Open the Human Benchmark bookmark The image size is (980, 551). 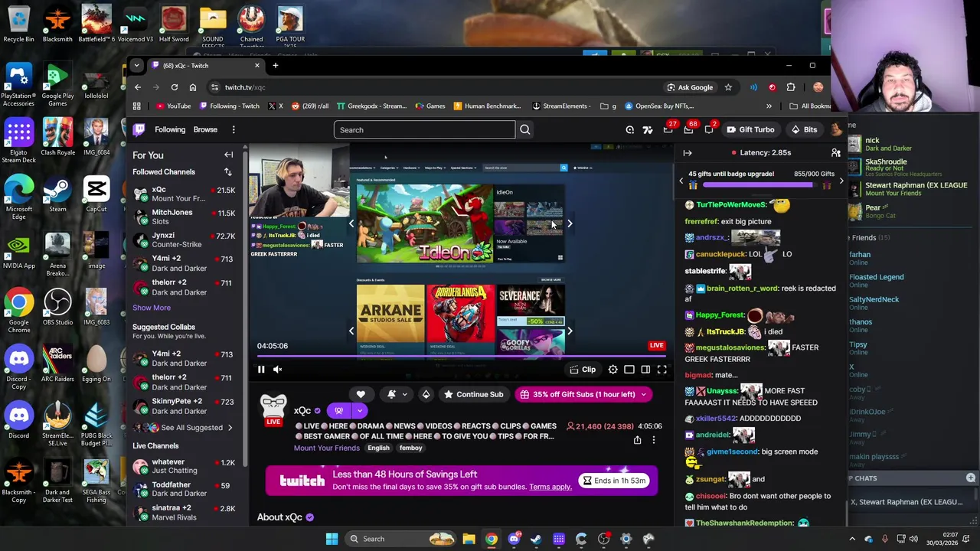[x=487, y=106]
